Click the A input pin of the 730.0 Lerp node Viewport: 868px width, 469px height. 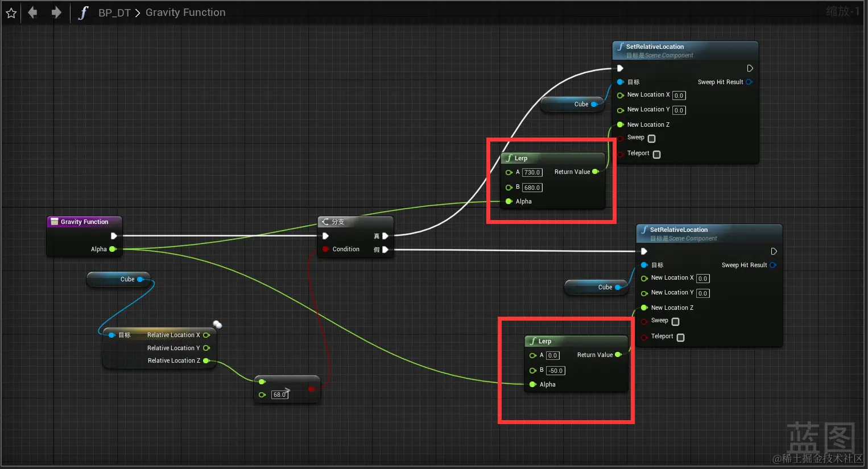[x=509, y=172]
